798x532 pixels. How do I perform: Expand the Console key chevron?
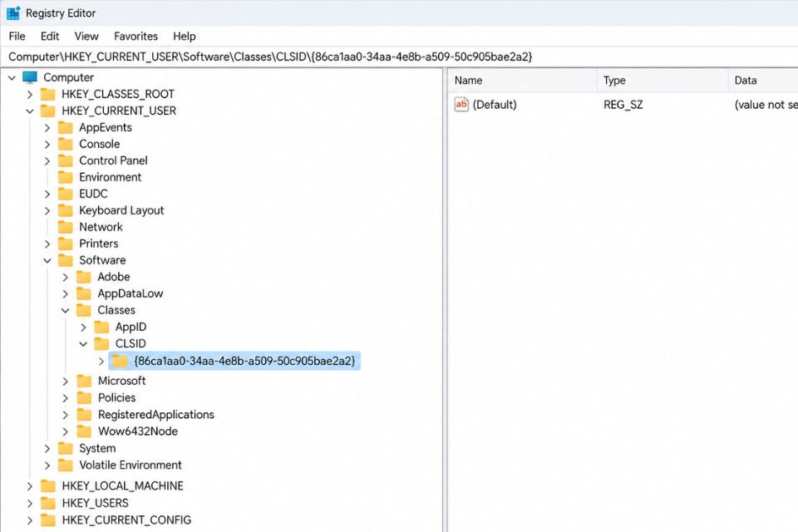pyautogui.click(x=47, y=145)
